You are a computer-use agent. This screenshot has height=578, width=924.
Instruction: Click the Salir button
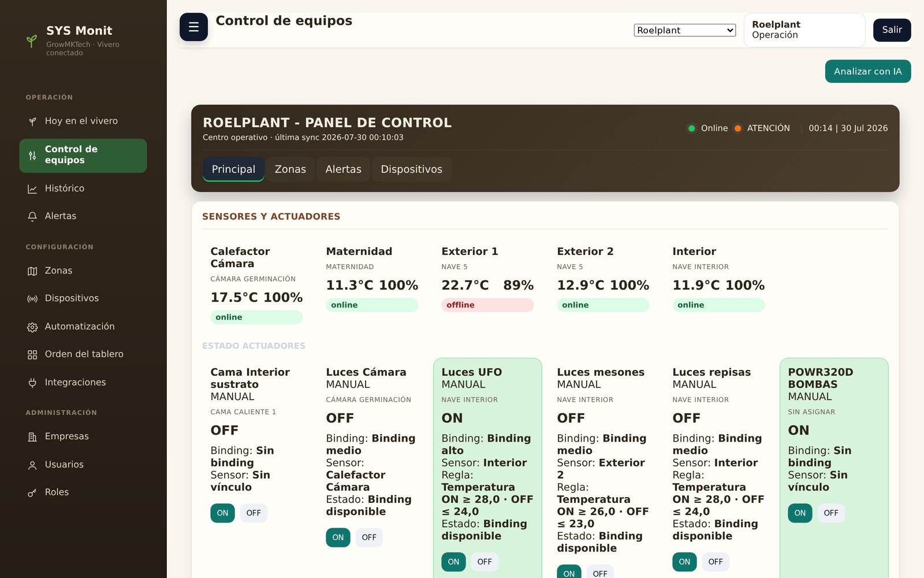(892, 30)
